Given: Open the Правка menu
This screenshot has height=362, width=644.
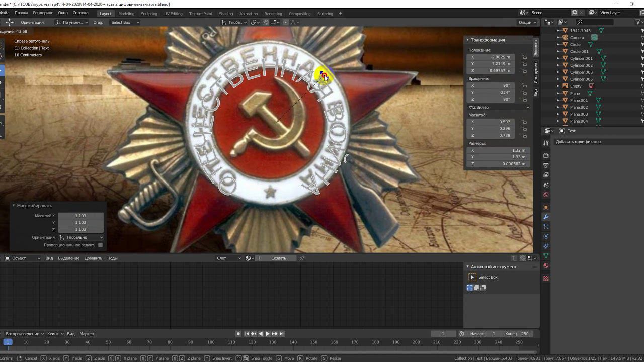Looking at the screenshot, I should pos(21,13).
